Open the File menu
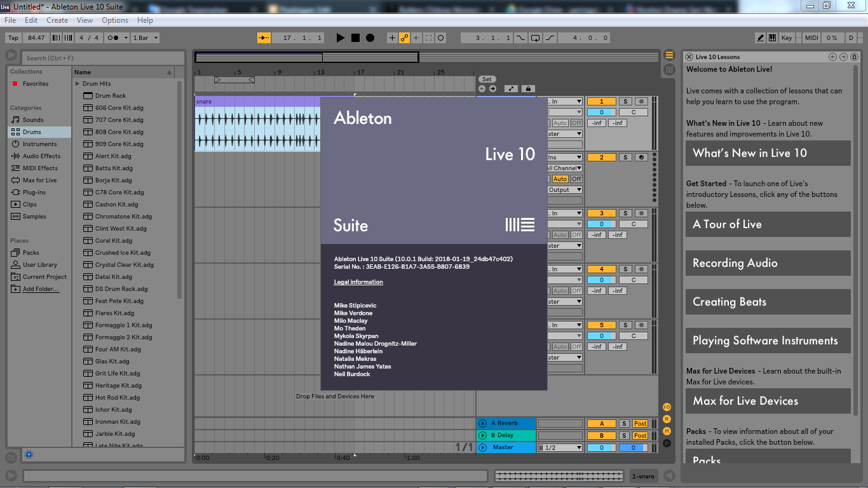Viewport: 868px width, 488px height. coord(10,20)
